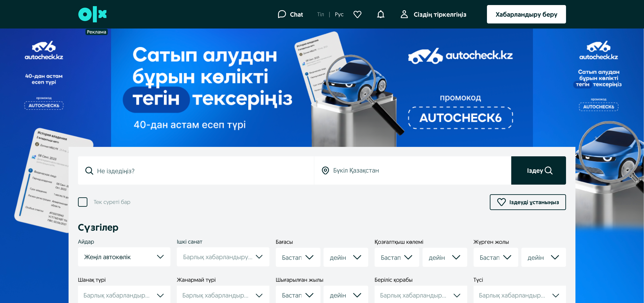Open 'Сіздің тіркелгіңіз' account menu
Image resolution: width=644 pixels, height=303 pixels.
(x=440, y=14)
